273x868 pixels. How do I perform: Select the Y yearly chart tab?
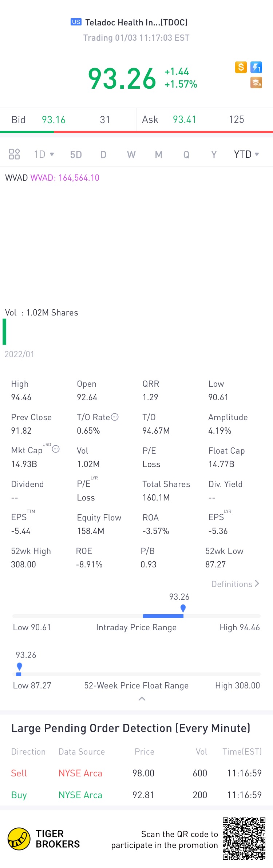pos(214,155)
